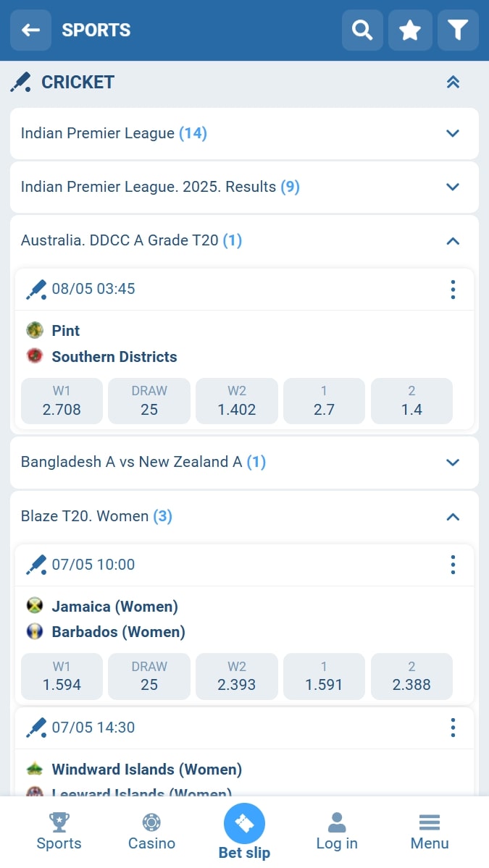Open favorites star icon in header
Viewport: 489px width, 868px height.
point(410,30)
